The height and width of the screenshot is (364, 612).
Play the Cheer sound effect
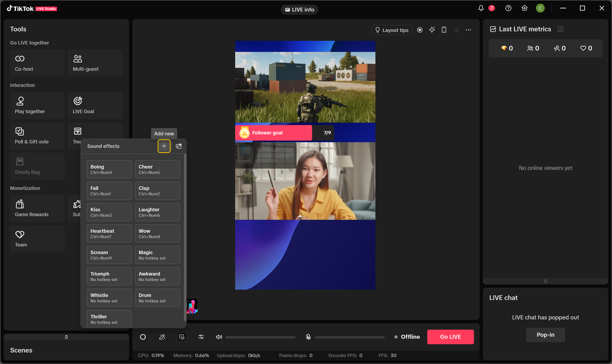(157, 169)
